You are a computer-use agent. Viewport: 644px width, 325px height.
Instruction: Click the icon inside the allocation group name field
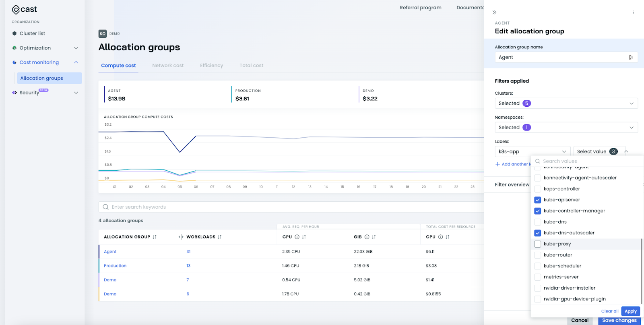coord(631,57)
